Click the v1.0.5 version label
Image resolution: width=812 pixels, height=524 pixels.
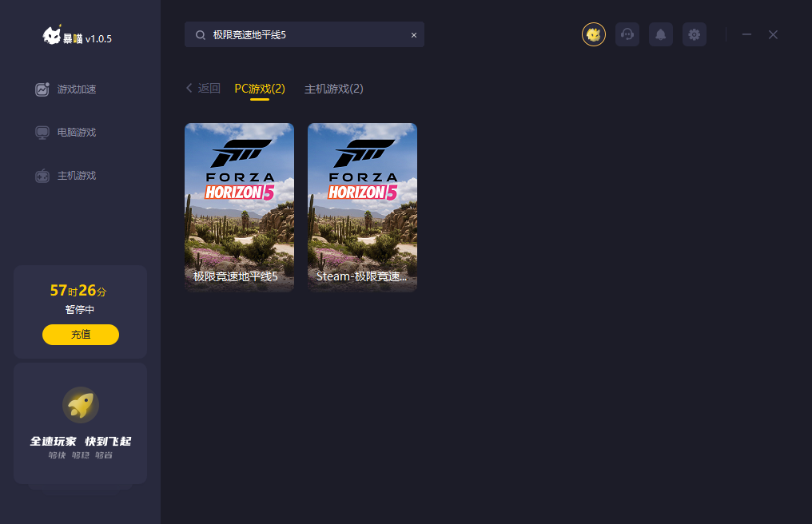pos(98,39)
